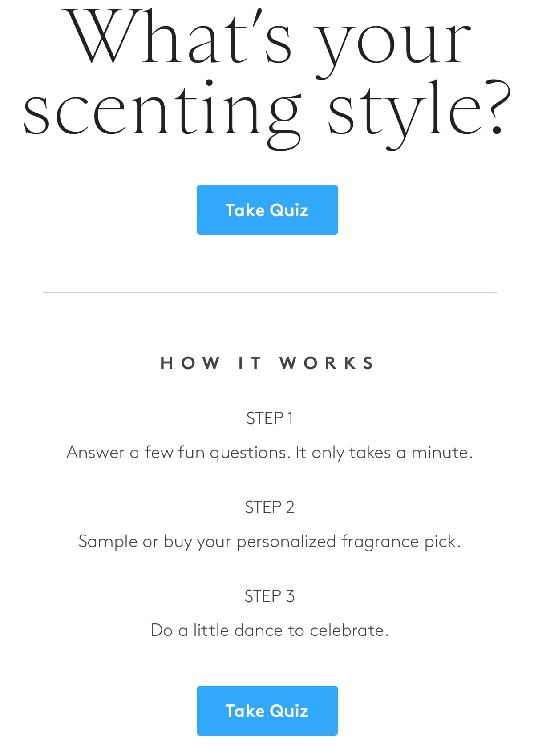The width and height of the screenshot is (534, 756).
Task: Click the word "IT" in section title
Action: click(x=250, y=363)
